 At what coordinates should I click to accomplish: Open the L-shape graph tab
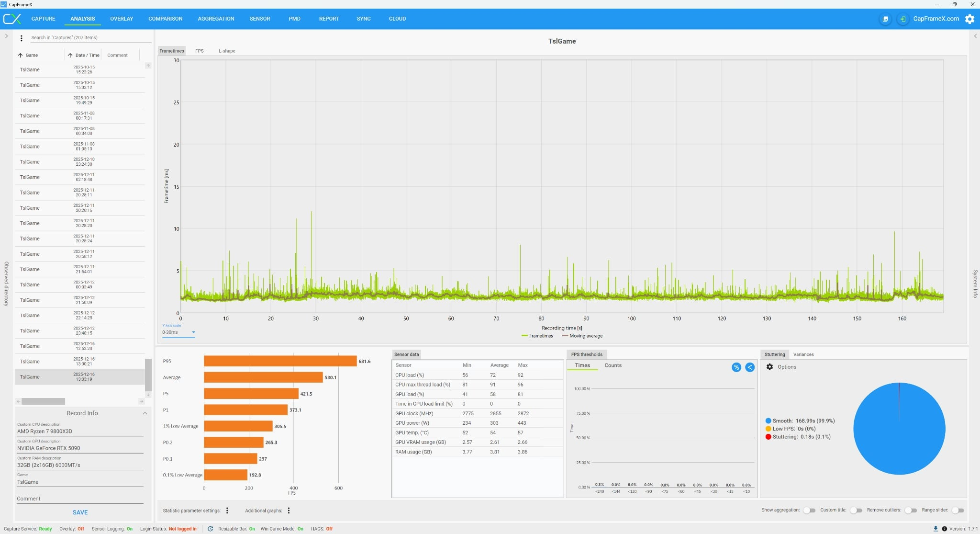pyautogui.click(x=227, y=51)
